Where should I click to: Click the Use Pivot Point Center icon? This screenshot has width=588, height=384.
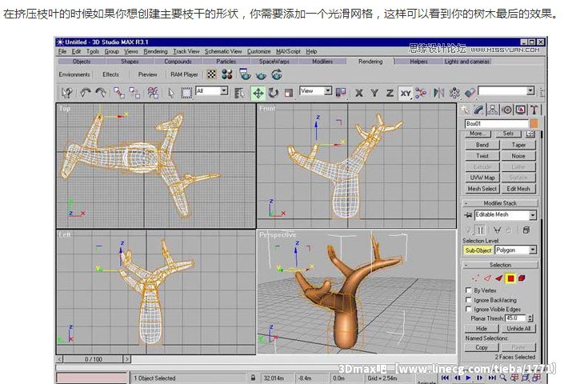pyautogui.click(x=341, y=92)
